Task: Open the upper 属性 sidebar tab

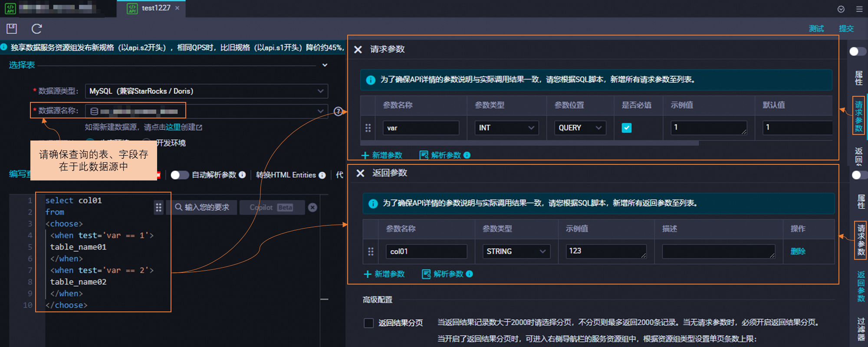Action: coord(858,78)
